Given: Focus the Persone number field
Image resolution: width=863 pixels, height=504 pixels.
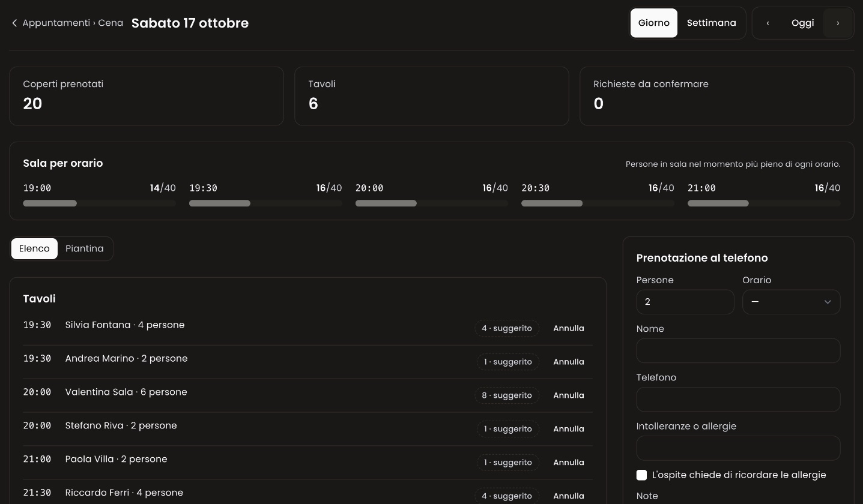Looking at the screenshot, I should 685,302.
